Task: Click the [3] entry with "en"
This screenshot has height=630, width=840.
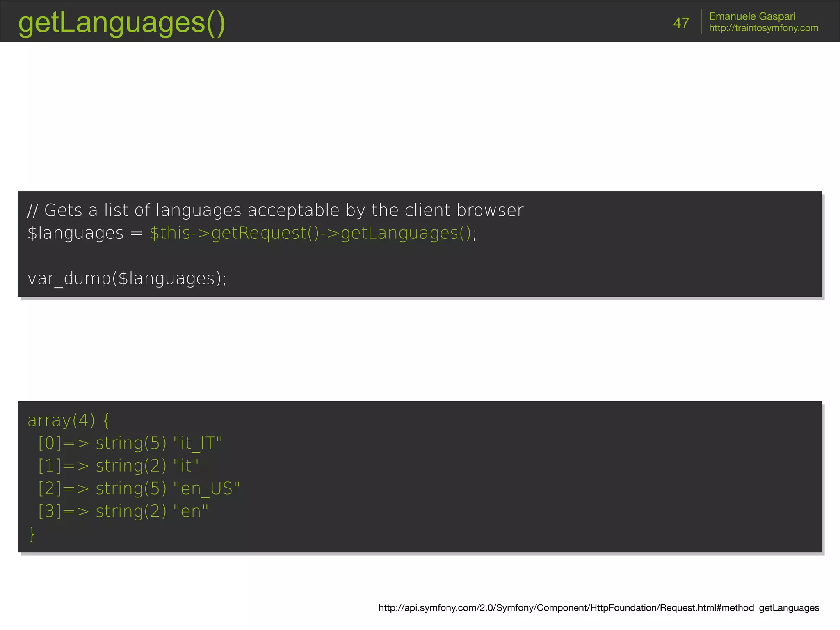Action: (x=123, y=511)
